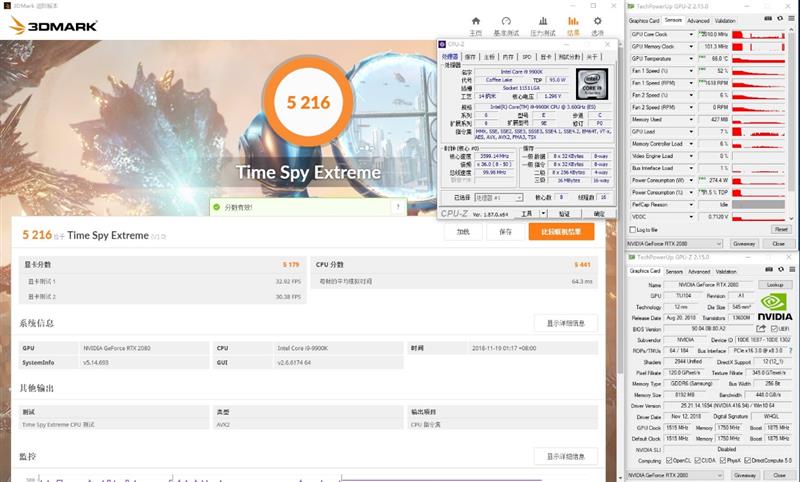Click the Intel Core i9 logo in CPU-Z
Viewport: 800px width, 482px height.
pyautogui.click(x=592, y=84)
